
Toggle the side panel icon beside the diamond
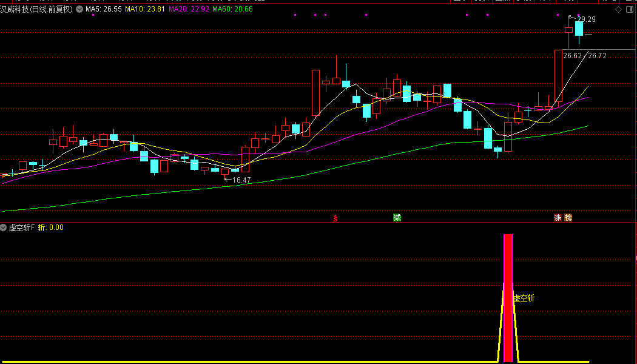point(629,9)
